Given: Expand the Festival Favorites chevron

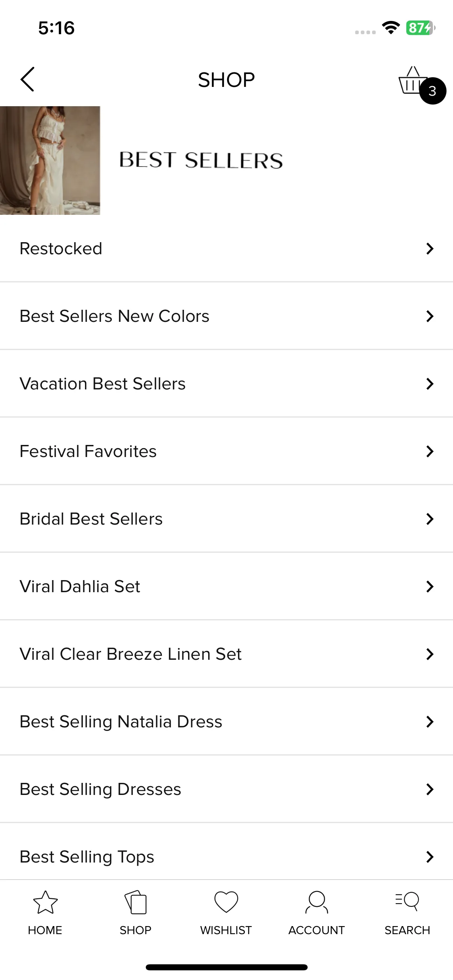Looking at the screenshot, I should point(430,451).
